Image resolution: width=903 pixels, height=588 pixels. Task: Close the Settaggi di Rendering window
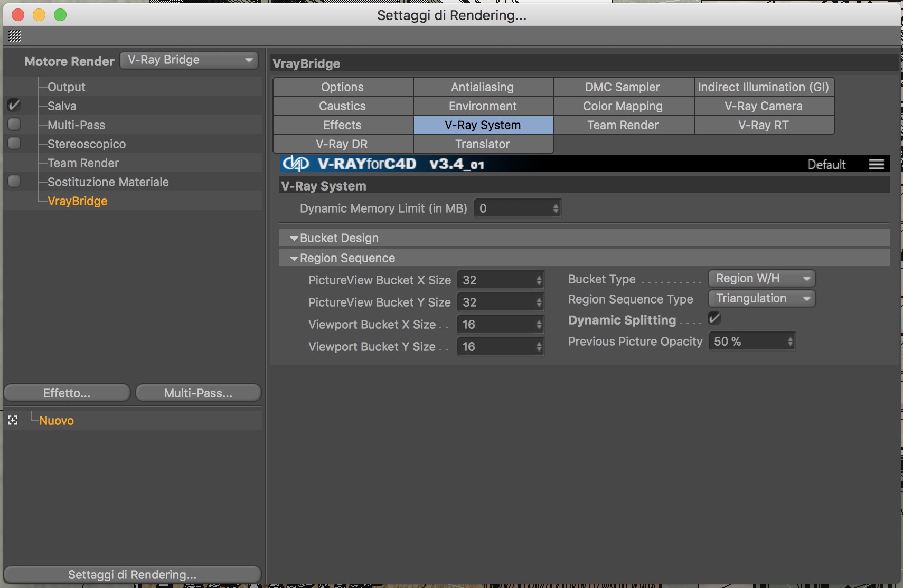pos(18,15)
